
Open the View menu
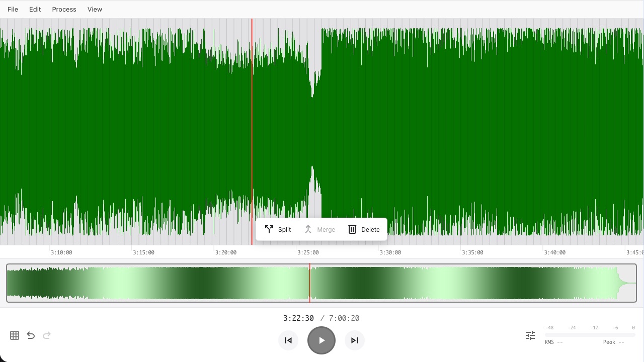point(95,9)
